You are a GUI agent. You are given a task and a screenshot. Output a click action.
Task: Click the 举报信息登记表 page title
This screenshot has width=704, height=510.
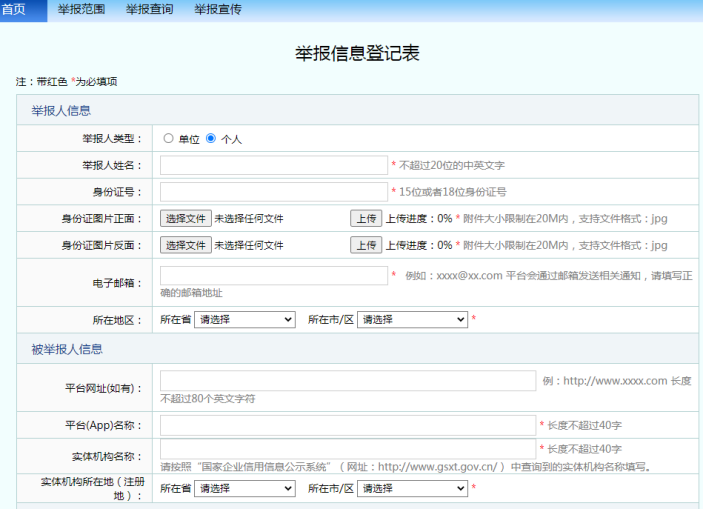point(357,53)
